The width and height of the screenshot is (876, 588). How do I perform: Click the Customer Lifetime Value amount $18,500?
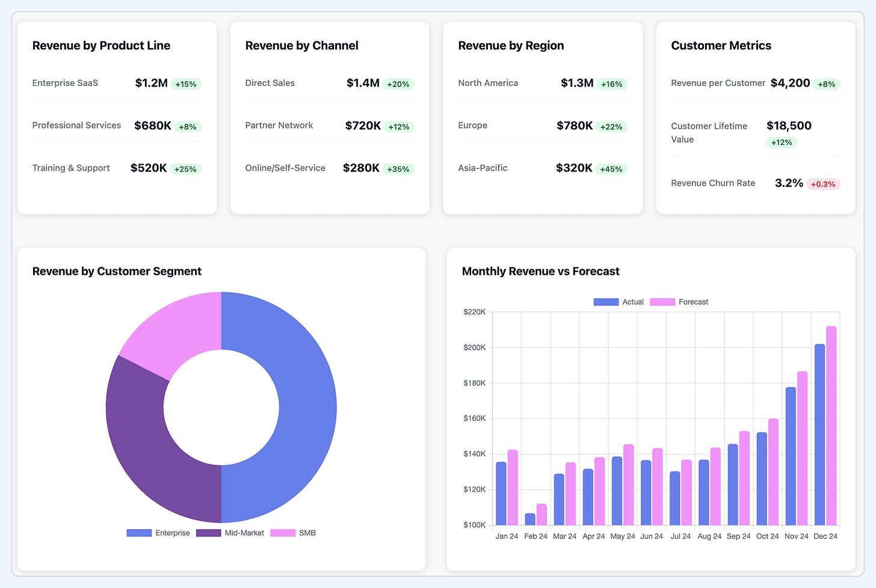pyautogui.click(x=789, y=126)
